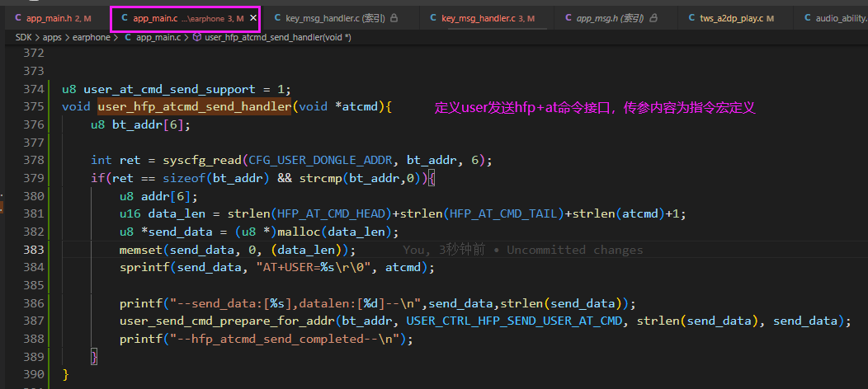The image size is (868, 389).
Task: Click line number 375 in gutter
Action: tap(34, 106)
